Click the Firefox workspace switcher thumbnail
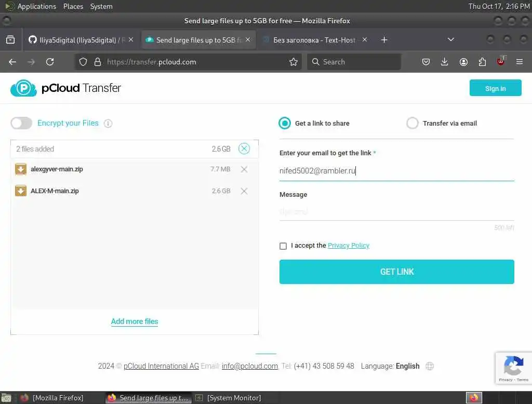Image resolution: width=532 pixels, height=404 pixels. pyautogui.click(x=474, y=398)
